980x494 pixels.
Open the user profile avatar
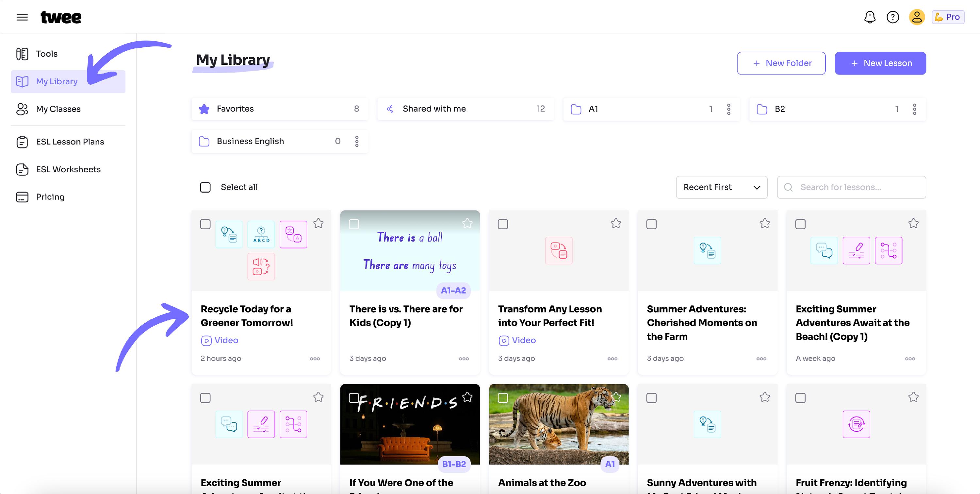(x=917, y=17)
